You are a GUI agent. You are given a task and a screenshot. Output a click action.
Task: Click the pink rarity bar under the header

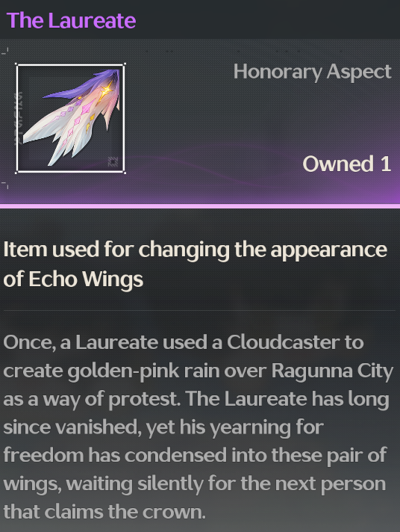[200, 206]
